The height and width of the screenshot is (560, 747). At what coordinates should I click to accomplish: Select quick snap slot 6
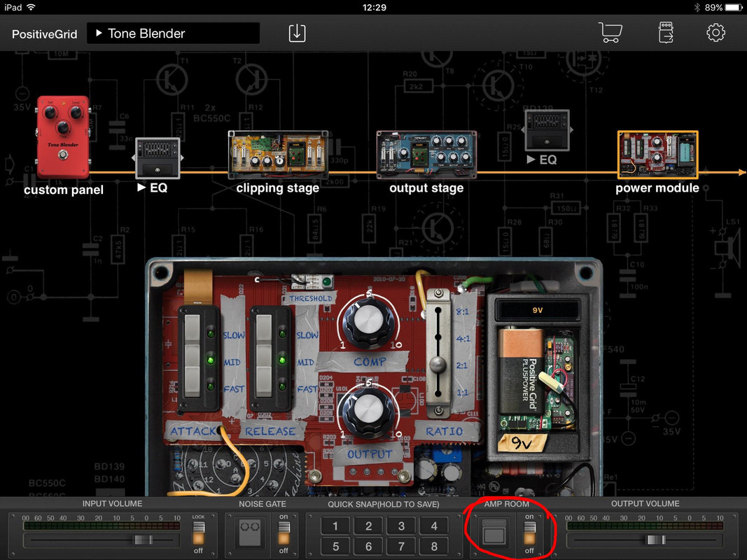click(x=369, y=546)
